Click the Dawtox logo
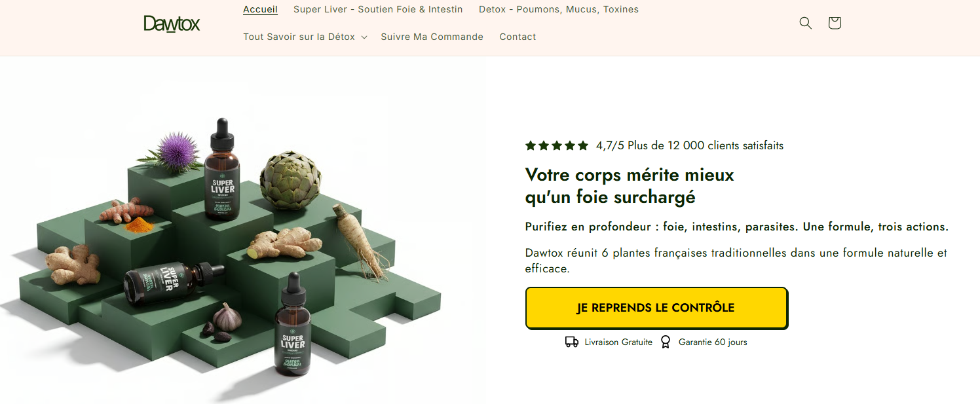The width and height of the screenshot is (980, 404). (x=172, y=24)
